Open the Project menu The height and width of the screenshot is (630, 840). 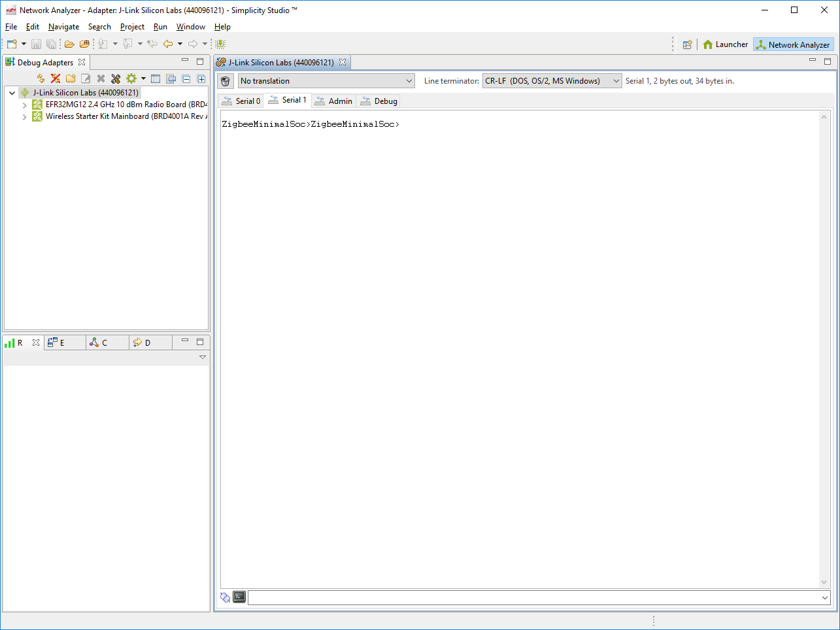[x=132, y=27]
